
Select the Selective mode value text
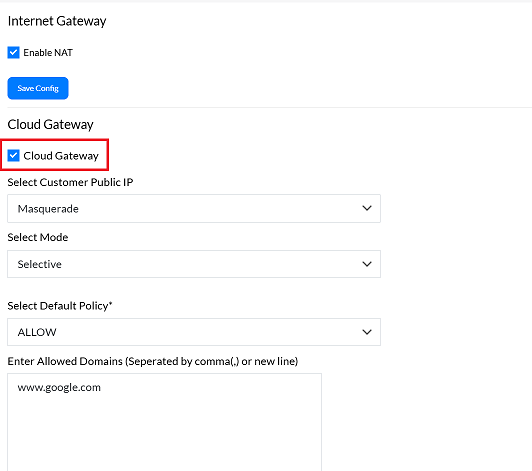pos(39,264)
